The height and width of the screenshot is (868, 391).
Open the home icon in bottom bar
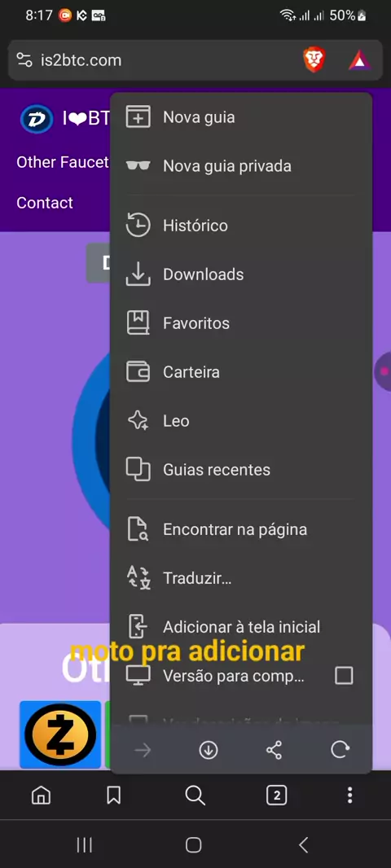[41, 796]
